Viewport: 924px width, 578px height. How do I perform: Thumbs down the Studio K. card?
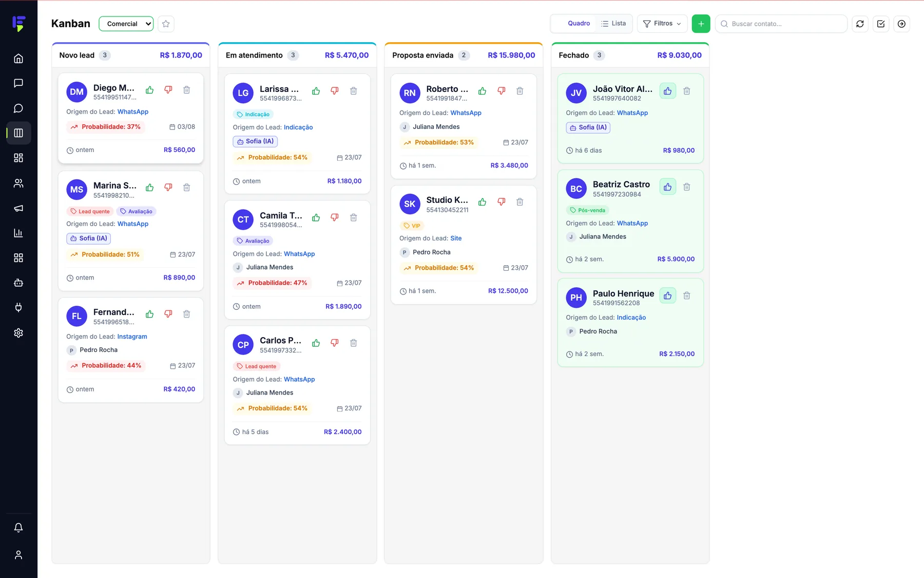tap(501, 202)
